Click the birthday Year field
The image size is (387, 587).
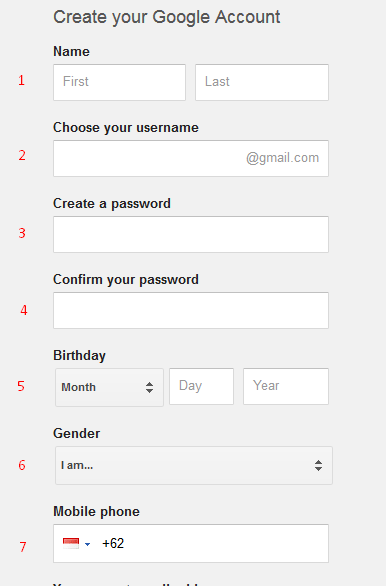click(286, 386)
